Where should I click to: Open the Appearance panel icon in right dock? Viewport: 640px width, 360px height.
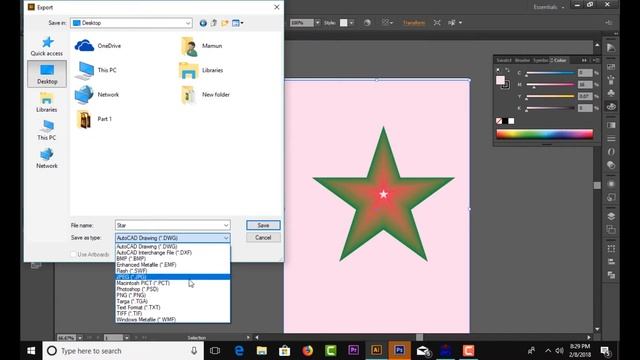click(x=611, y=184)
